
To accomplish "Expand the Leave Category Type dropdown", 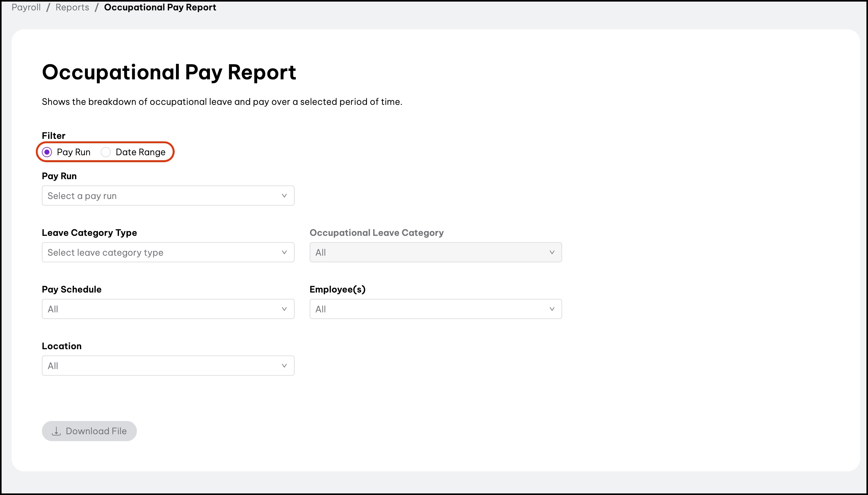I will point(168,252).
